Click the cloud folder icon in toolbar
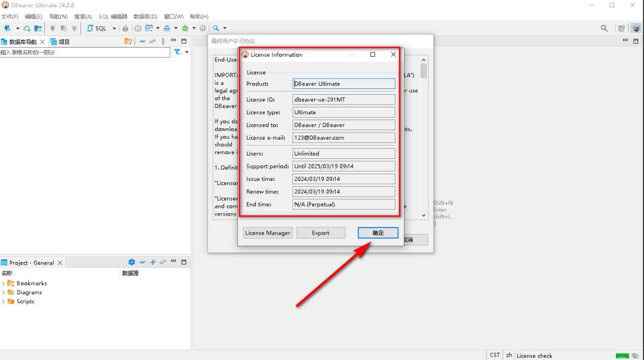The width and height of the screenshot is (644, 360). (x=38, y=29)
